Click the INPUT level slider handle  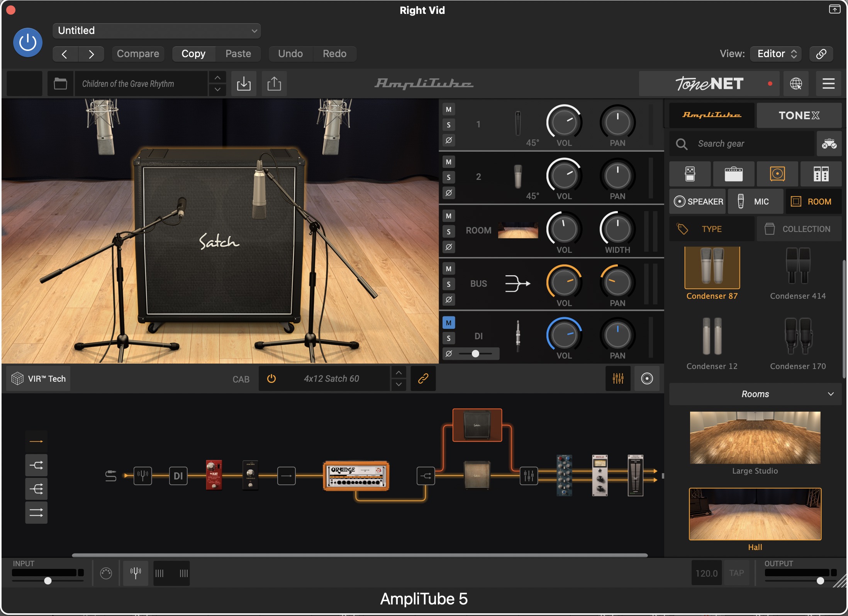tap(48, 580)
